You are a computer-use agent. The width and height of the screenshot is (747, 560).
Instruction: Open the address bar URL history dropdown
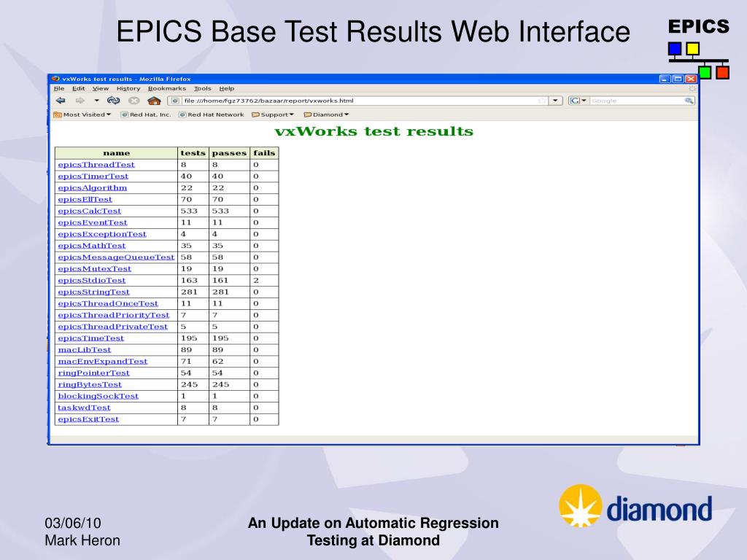coord(555,101)
